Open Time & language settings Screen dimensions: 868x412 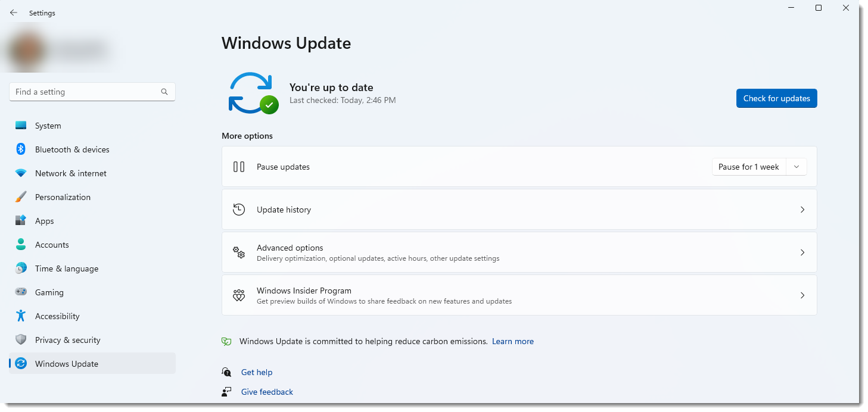92,269
